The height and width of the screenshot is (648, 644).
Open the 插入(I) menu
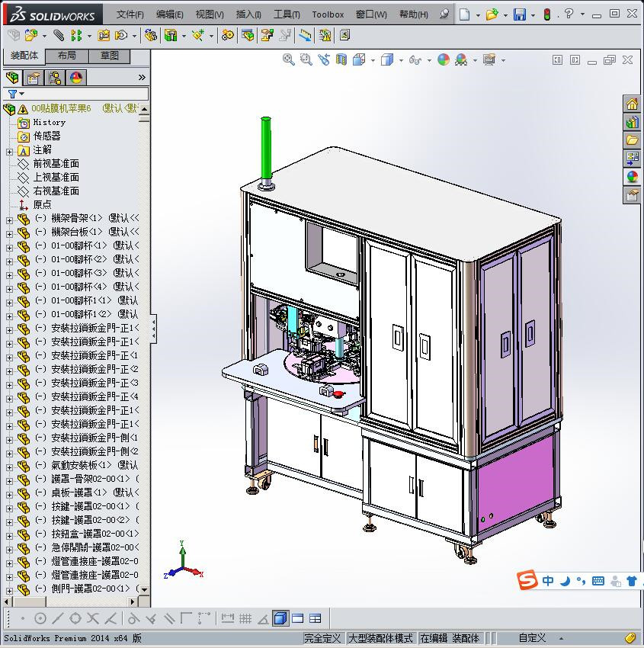(248, 14)
